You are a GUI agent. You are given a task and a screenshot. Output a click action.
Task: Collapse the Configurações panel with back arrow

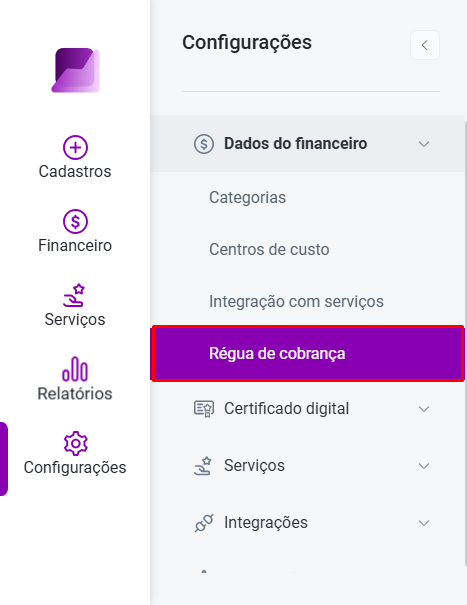(425, 45)
